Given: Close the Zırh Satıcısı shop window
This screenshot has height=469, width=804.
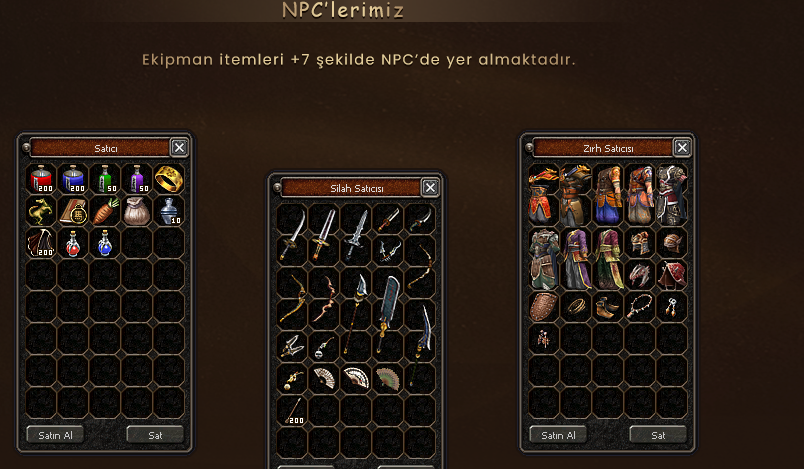Looking at the screenshot, I should [682, 148].
